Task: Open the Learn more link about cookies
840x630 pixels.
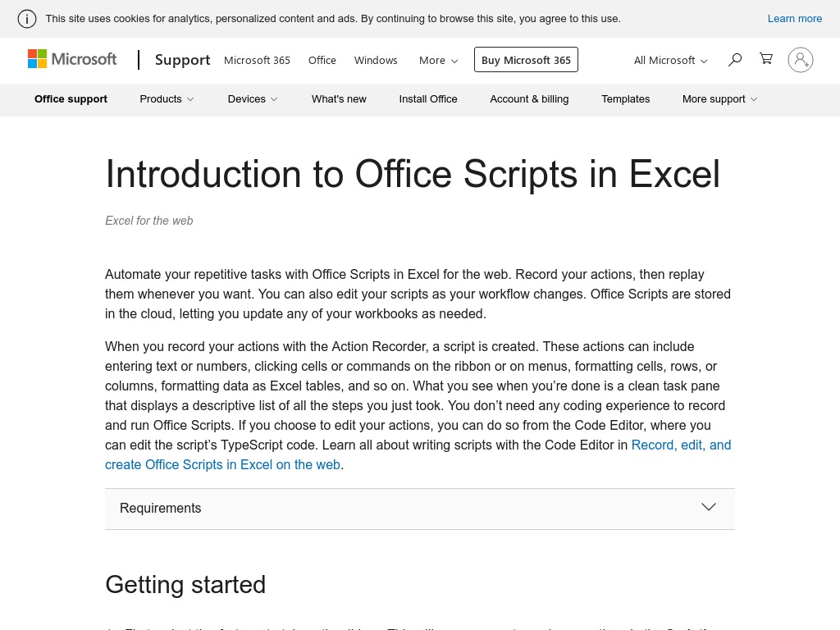Action: [795, 18]
